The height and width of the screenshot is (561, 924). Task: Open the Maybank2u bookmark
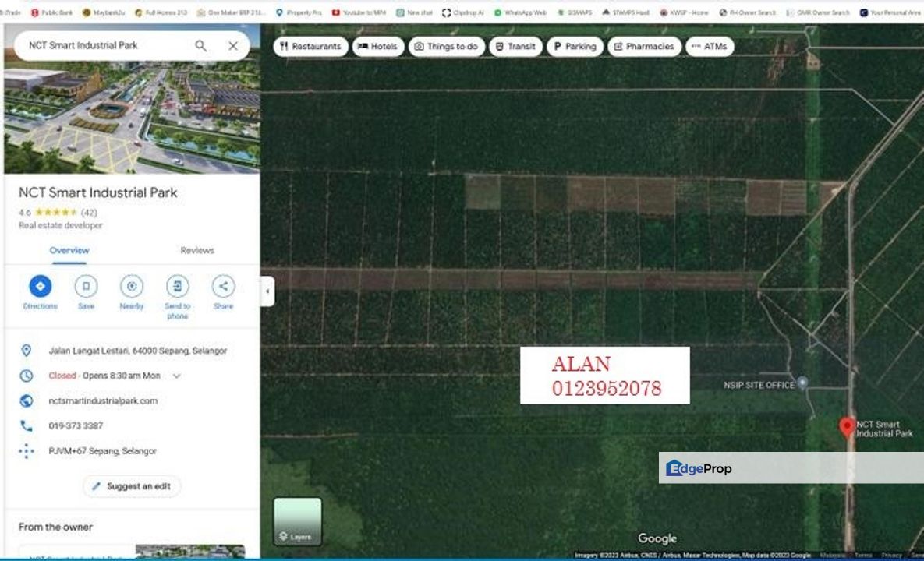104,12
